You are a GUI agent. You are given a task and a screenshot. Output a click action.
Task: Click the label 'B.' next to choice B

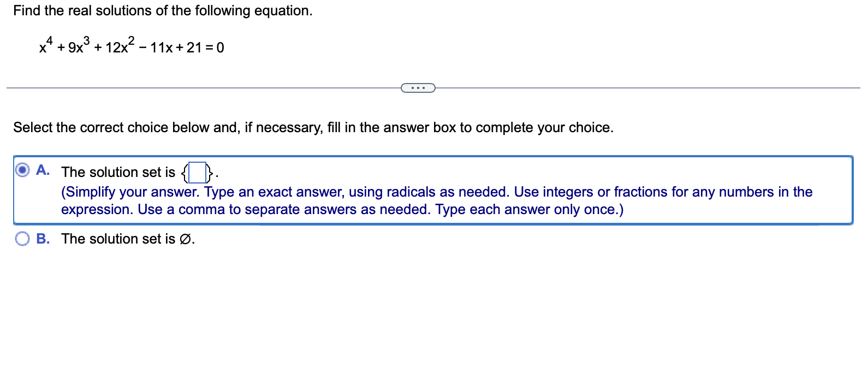click(x=44, y=239)
